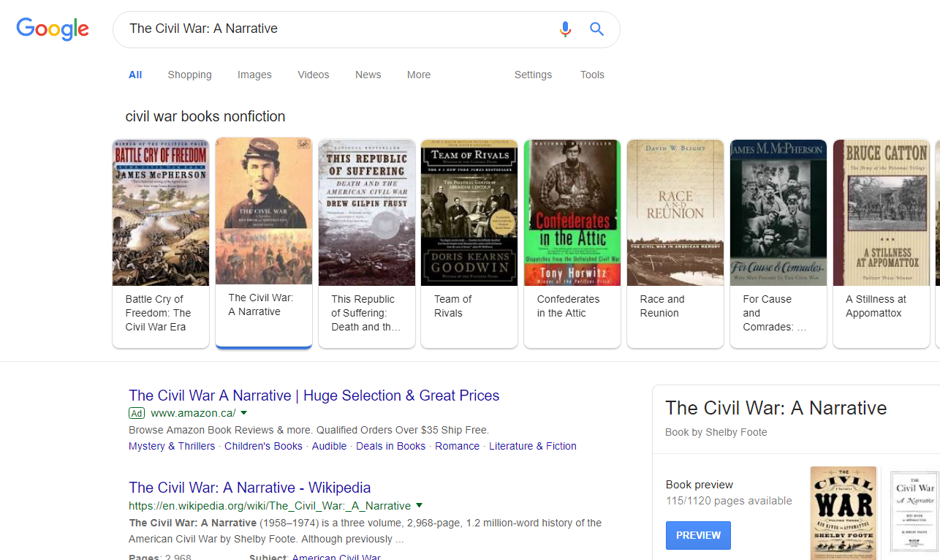Image resolution: width=940 pixels, height=560 pixels.
Task: Open The Civil War: A Narrative carousel cover
Action: (264, 211)
